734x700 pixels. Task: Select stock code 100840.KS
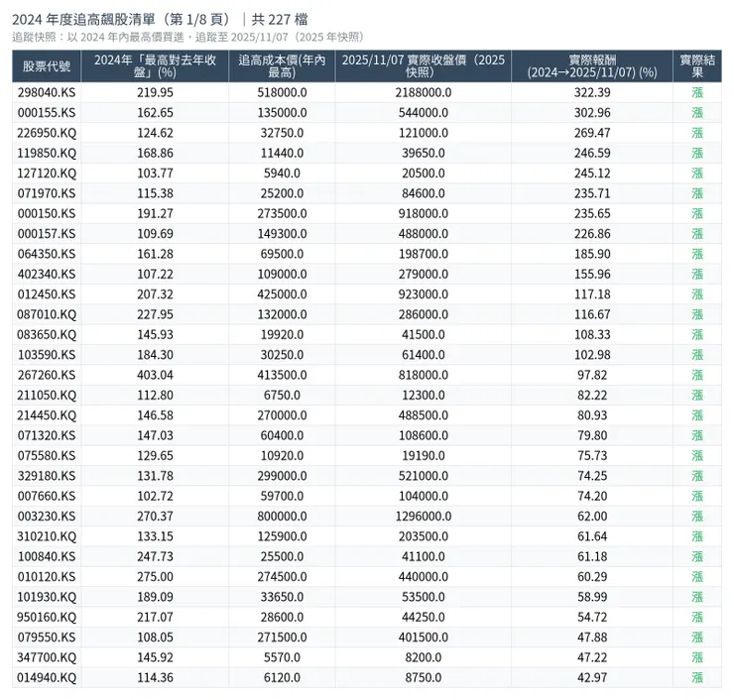click(x=47, y=556)
